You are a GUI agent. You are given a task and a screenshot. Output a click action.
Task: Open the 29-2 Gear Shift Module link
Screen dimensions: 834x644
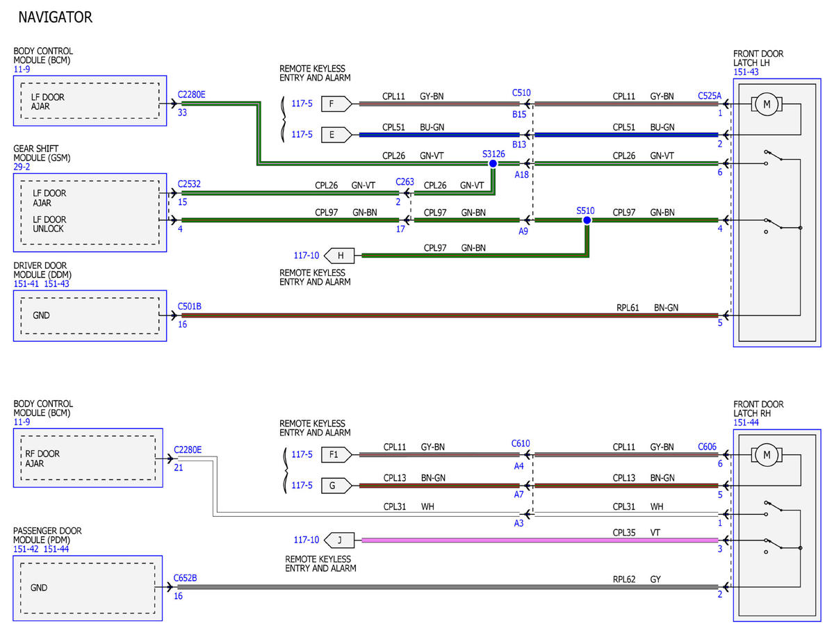(x=21, y=167)
